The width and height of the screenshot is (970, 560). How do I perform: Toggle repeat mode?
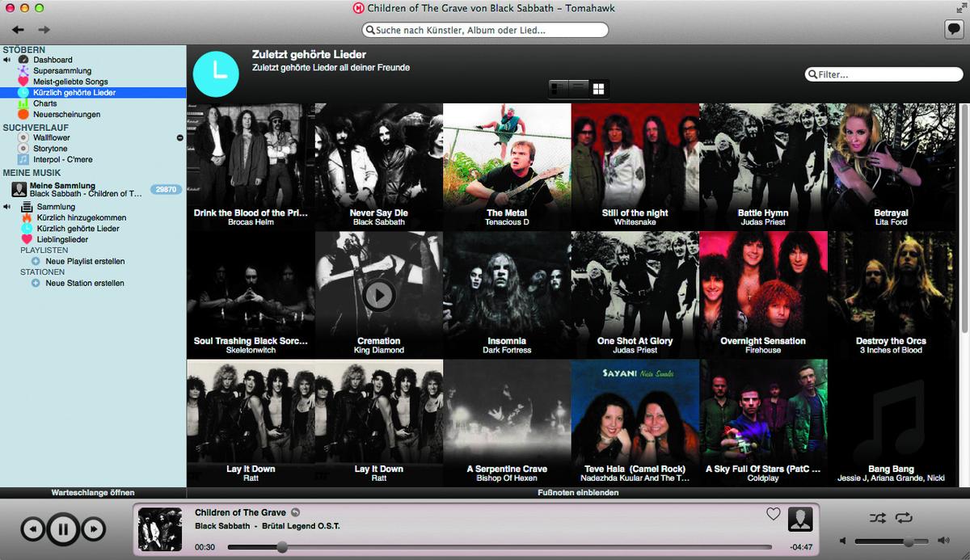click(904, 517)
